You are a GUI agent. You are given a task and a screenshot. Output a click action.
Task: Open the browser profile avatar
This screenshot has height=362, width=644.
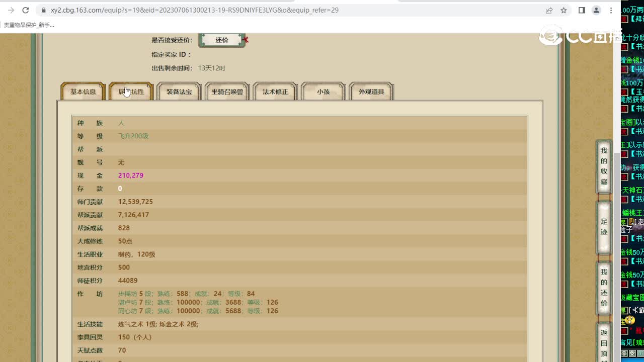pyautogui.click(x=597, y=10)
